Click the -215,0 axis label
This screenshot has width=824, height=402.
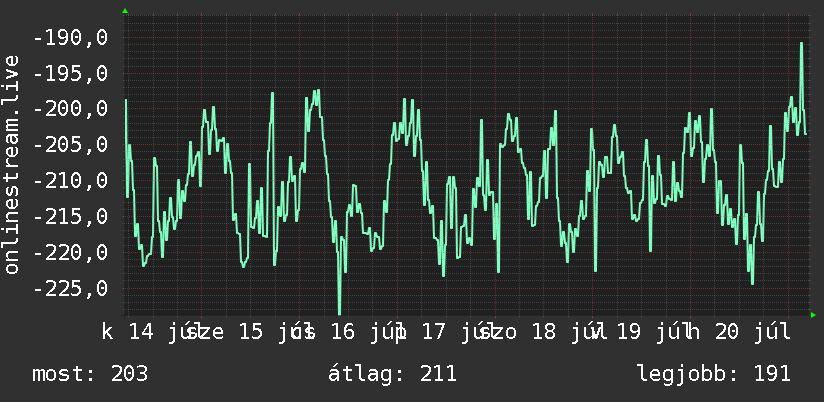(71, 217)
